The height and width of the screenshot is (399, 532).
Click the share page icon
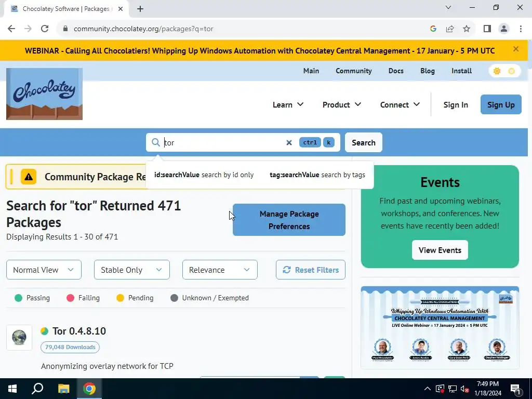[x=450, y=29]
